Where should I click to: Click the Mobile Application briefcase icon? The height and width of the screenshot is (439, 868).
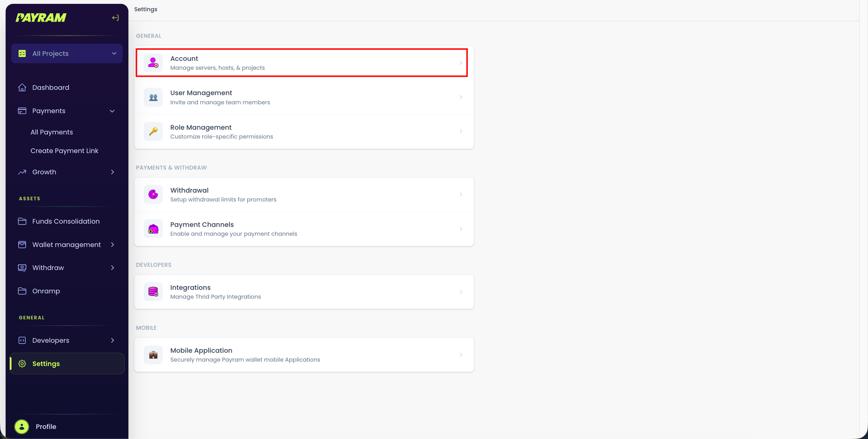(153, 355)
